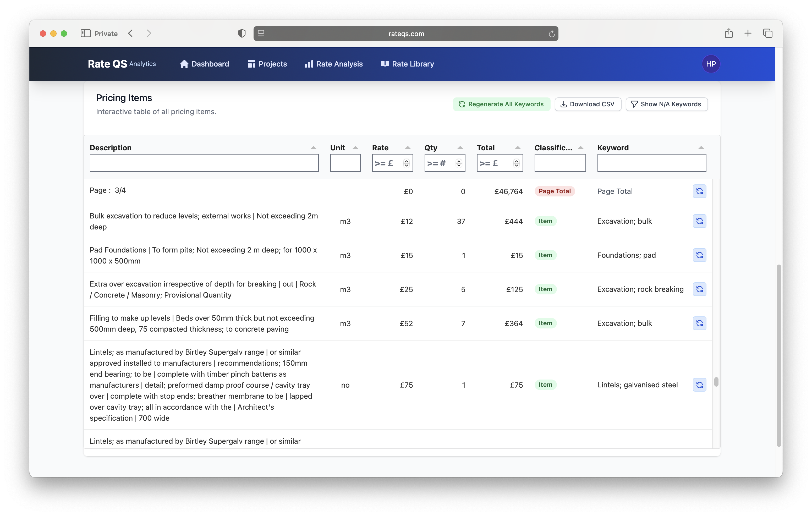Viewport: 812px width, 516px height.
Task: Click the £444 total cell
Action: point(513,221)
